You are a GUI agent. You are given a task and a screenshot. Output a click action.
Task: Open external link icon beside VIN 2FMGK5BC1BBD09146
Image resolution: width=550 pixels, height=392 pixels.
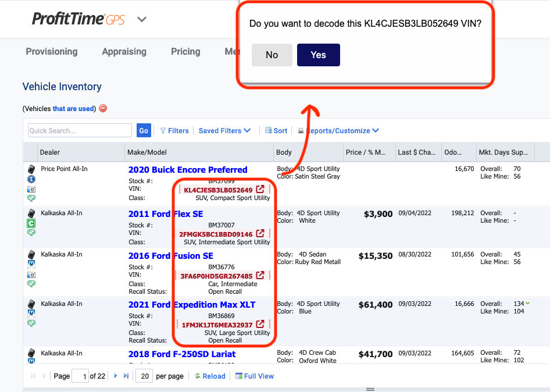[260, 233]
